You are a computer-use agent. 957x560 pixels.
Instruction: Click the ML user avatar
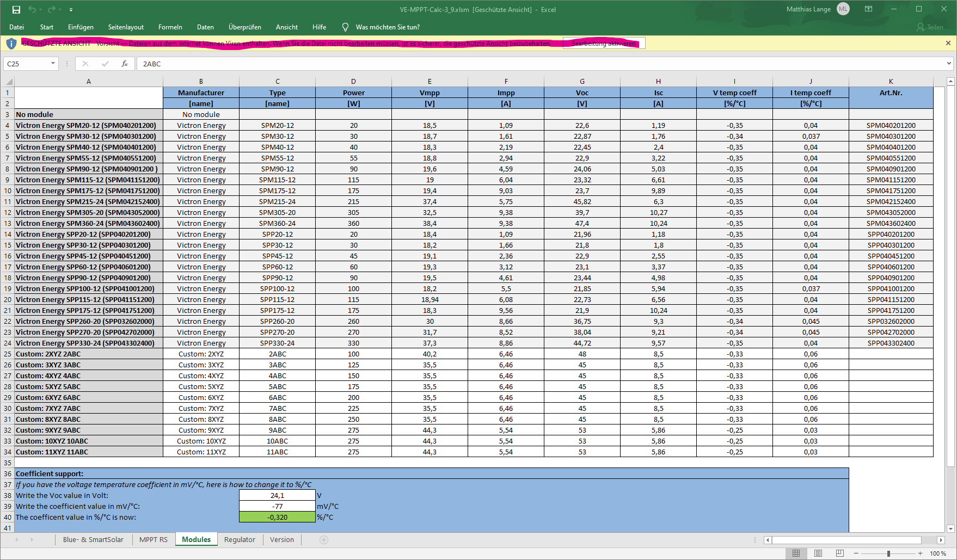[843, 9]
